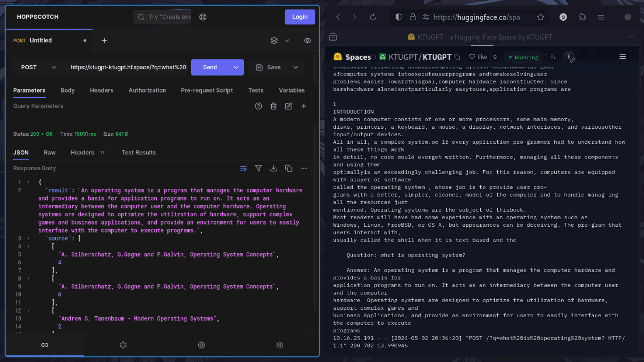This screenshot has height=362, width=644.
Task: Send the POST request
Action: pos(210,67)
